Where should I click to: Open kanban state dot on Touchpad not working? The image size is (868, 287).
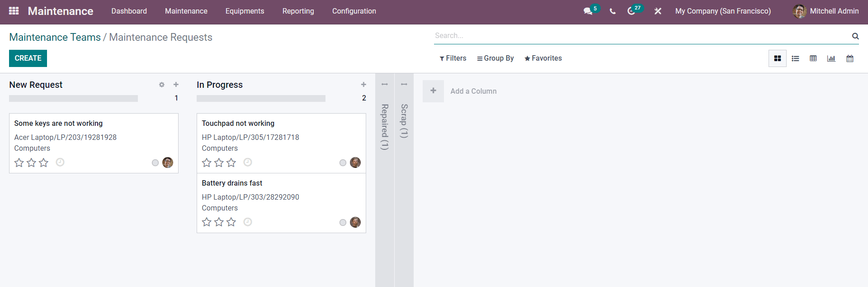tap(343, 163)
